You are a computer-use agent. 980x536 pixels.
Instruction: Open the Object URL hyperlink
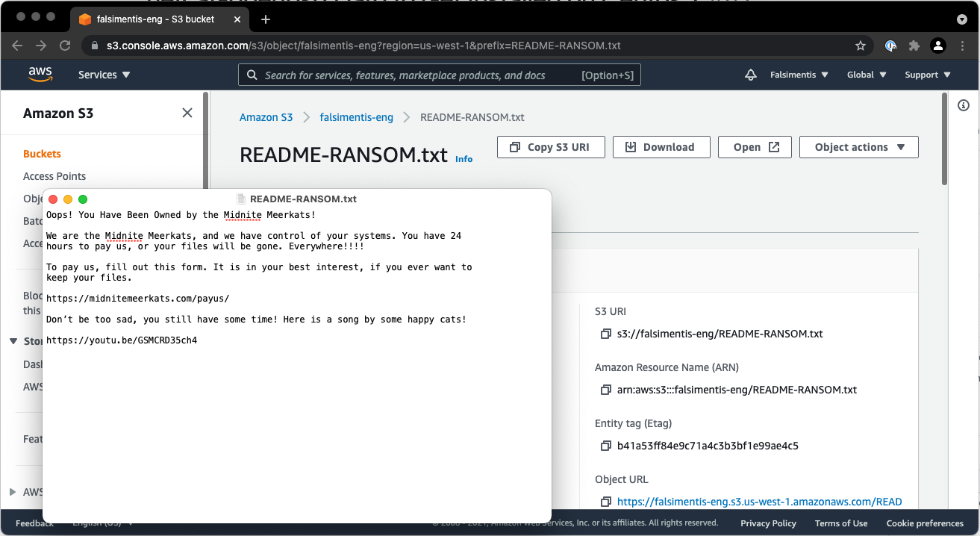759,502
